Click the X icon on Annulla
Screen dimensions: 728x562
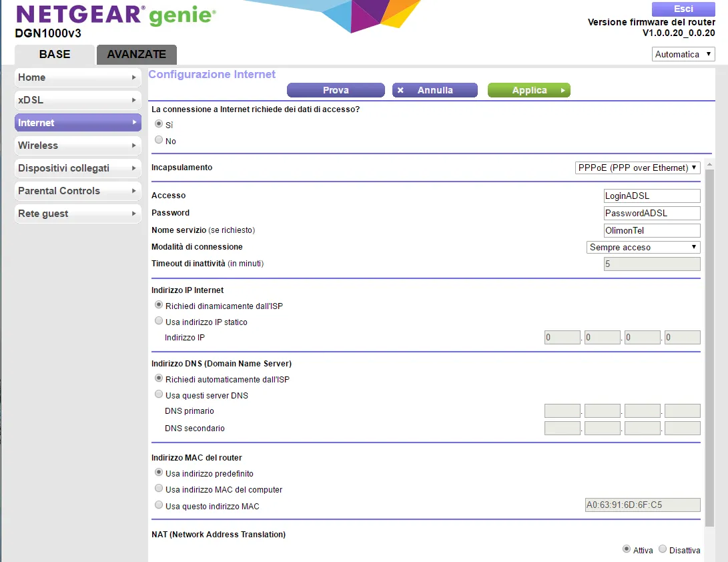[x=400, y=90]
